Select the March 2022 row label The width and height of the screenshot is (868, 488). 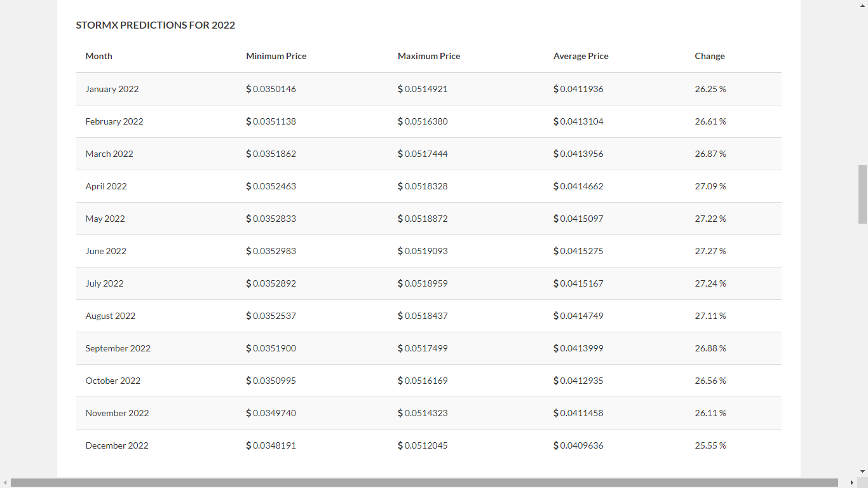[109, 154]
